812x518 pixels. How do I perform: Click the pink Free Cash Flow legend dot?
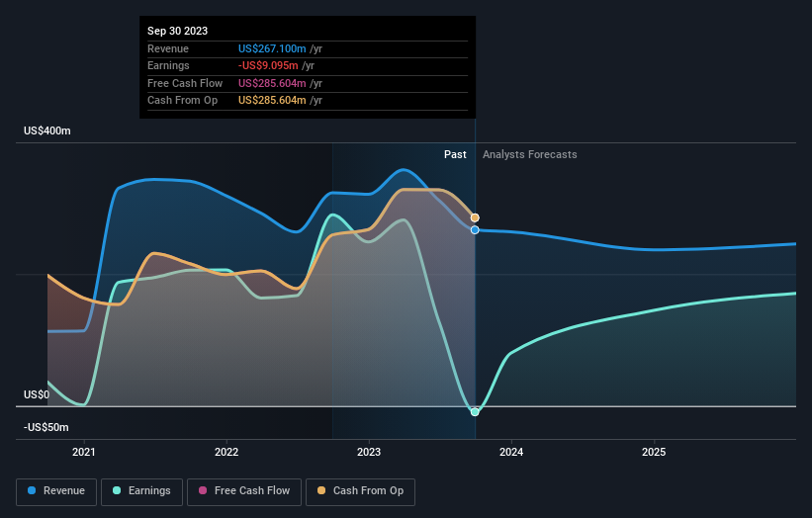tap(203, 490)
